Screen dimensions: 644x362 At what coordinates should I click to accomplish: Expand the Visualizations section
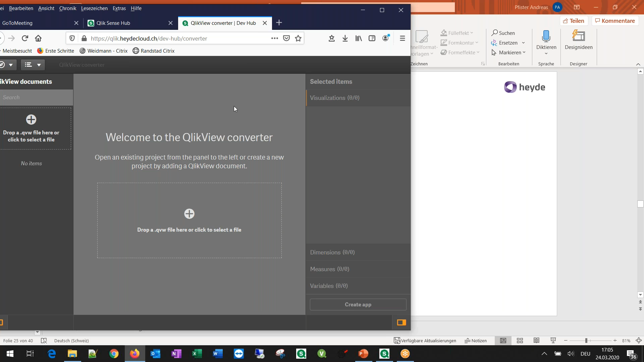335,98
